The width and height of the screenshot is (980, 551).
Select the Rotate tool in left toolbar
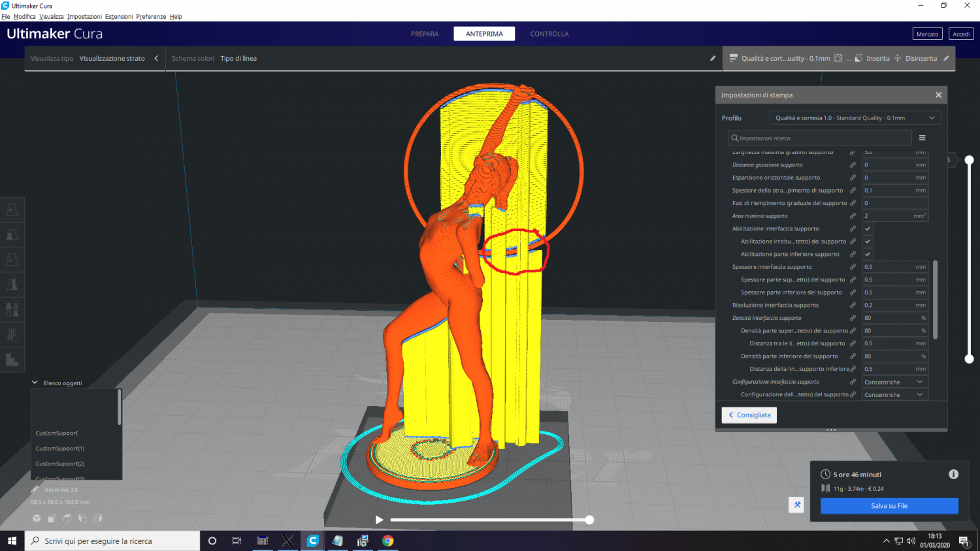point(12,259)
